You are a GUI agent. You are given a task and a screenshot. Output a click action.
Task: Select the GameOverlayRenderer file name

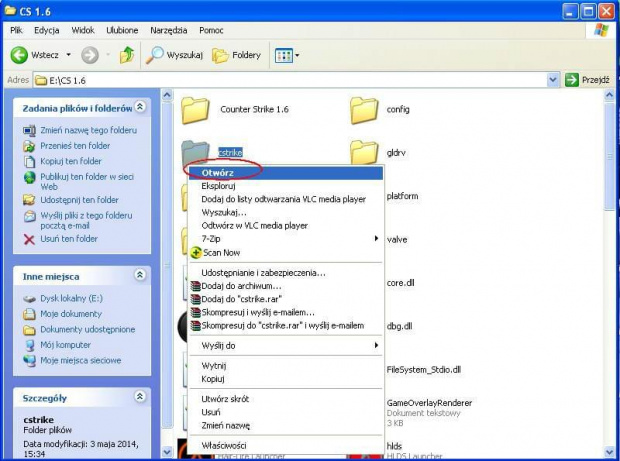click(x=429, y=403)
